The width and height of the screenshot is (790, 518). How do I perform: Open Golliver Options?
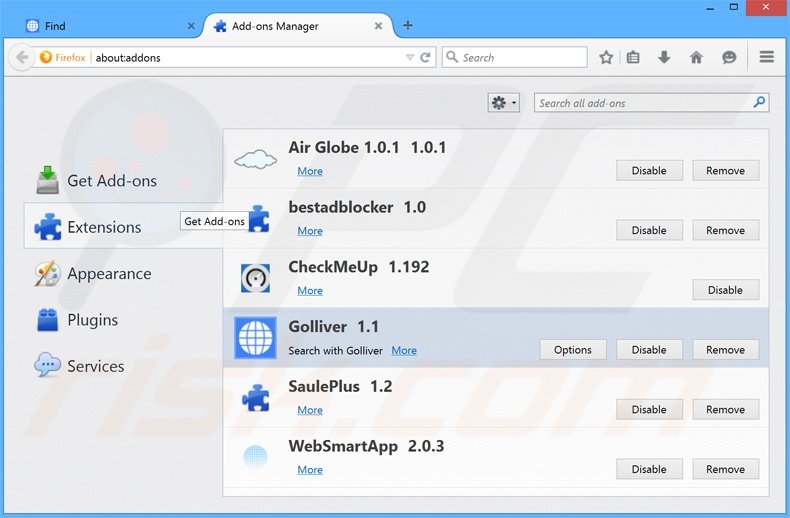573,349
